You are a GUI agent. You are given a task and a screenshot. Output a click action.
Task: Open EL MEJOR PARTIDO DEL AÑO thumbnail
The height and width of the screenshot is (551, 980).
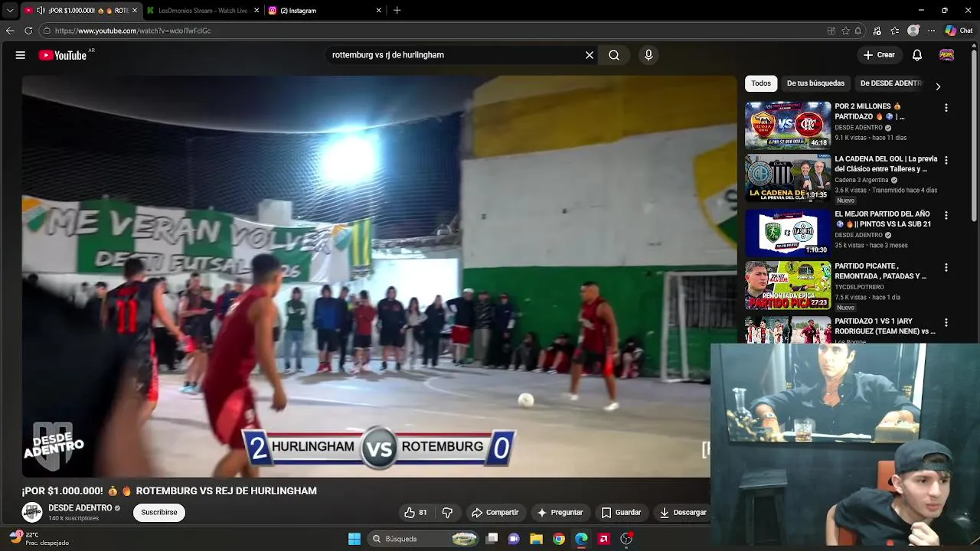[x=788, y=233]
